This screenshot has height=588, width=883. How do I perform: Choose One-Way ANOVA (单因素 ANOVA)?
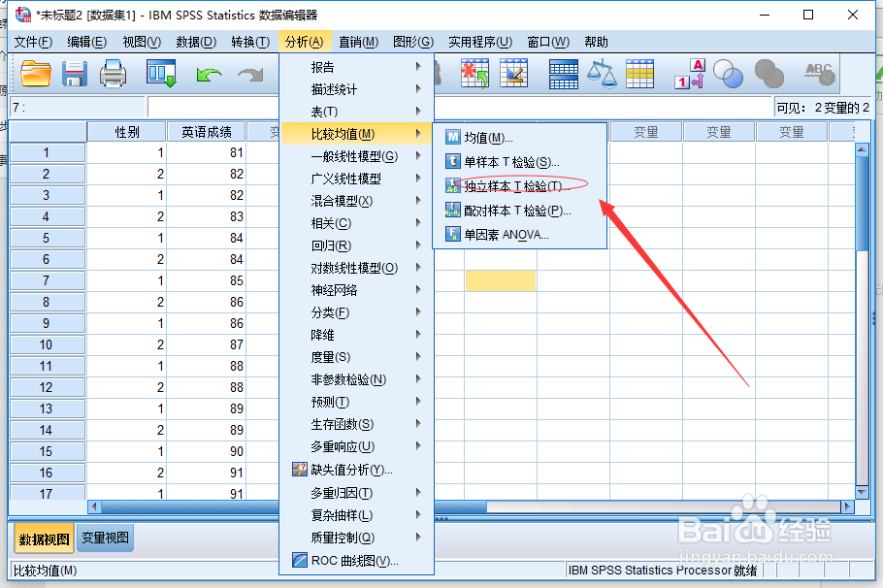click(520, 235)
